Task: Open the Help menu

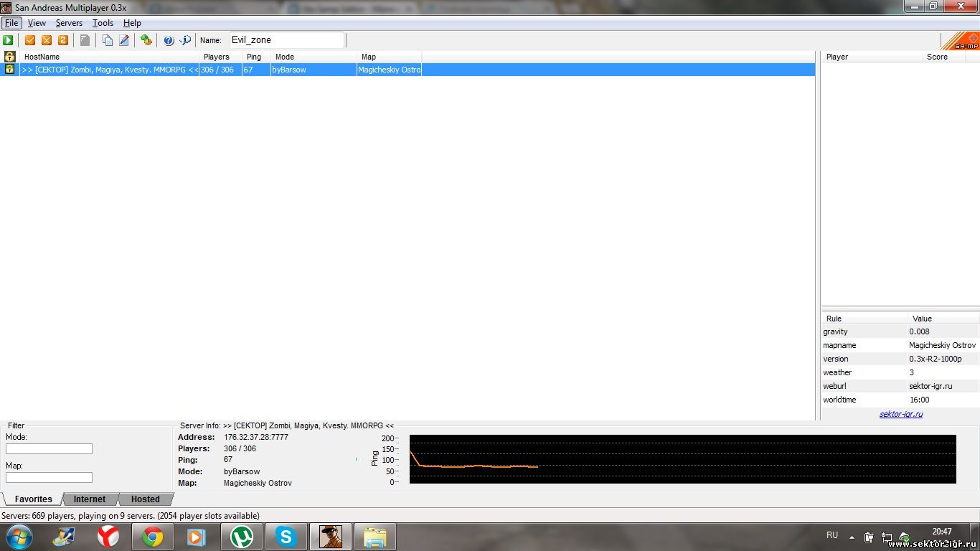Action: pyautogui.click(x=132, y=23)
